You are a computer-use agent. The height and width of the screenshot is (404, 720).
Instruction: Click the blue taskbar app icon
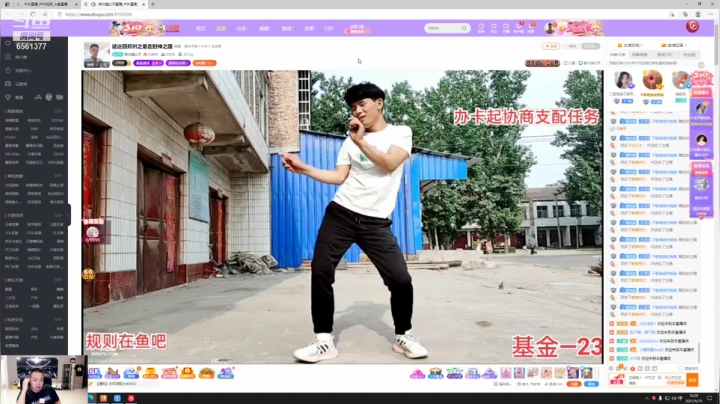(118, 398)
